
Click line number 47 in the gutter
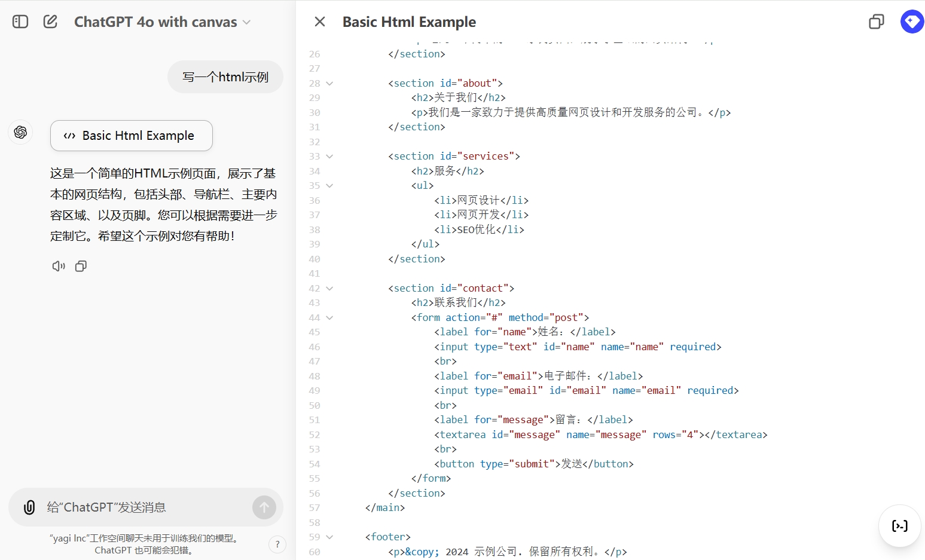click(315, 362)
